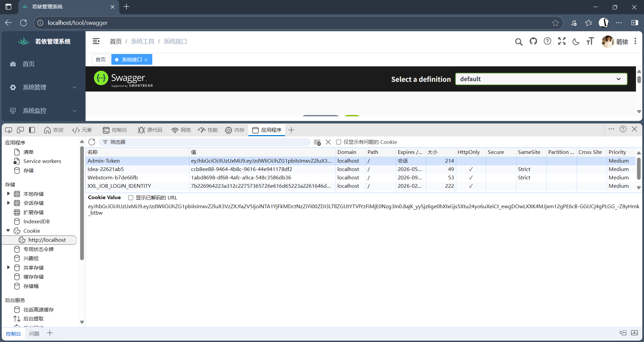Viewport: 644px width, 342px height.
Task: Open the documentation help icon in header
Action: pos(547,41)
